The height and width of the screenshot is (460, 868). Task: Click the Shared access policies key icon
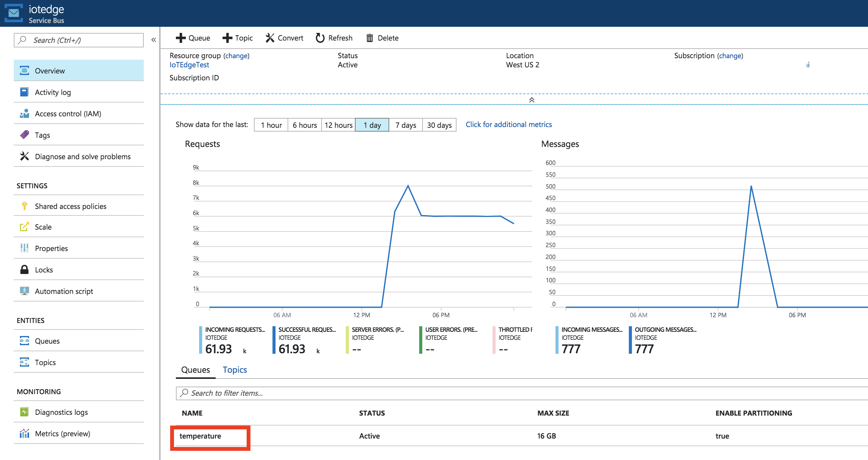[x=24, y=206]
